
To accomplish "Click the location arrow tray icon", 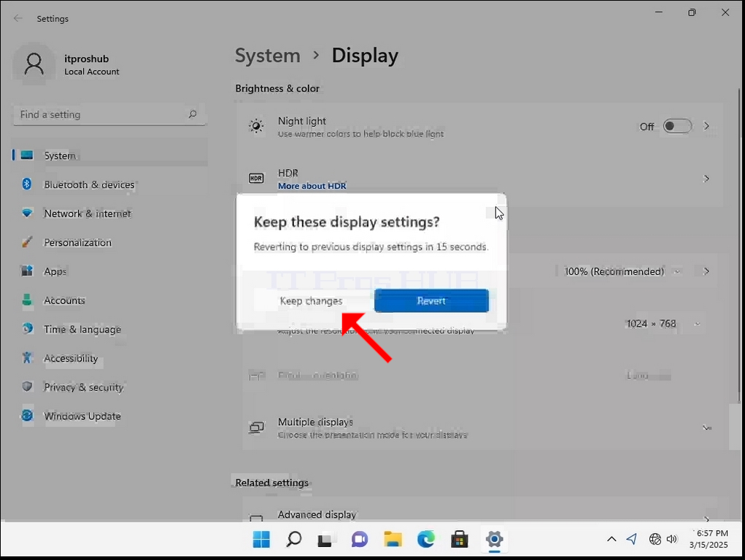I will click(632, 539).
